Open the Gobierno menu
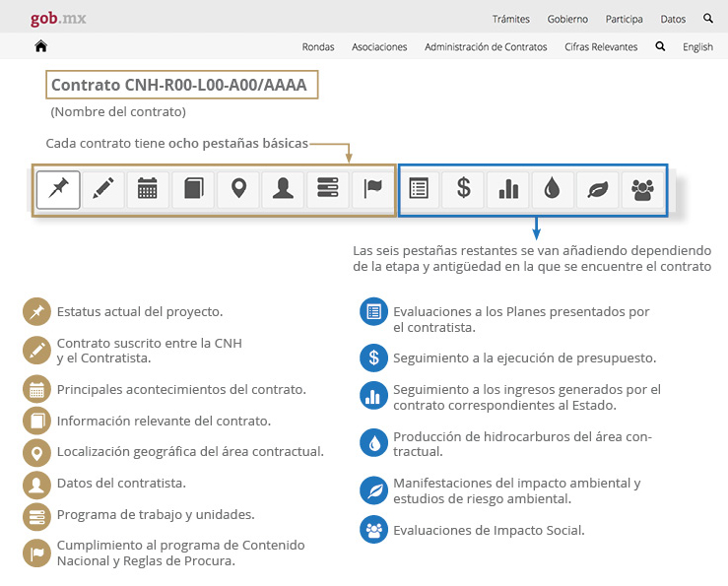The height and width of the screenshot is (586, 728). [567, 19]
